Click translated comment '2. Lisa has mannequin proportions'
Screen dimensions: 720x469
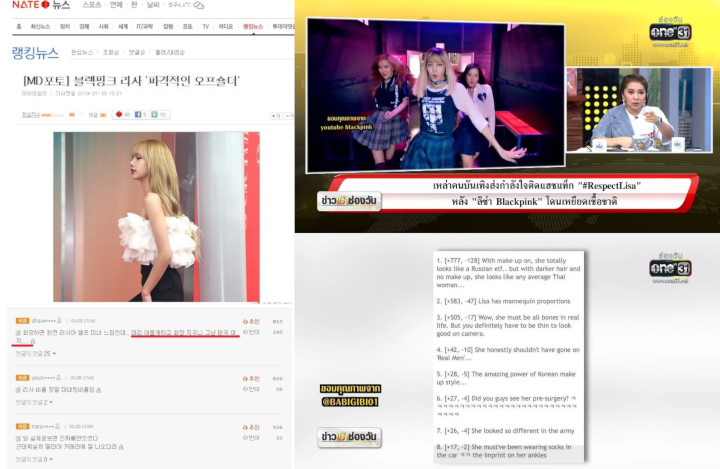pyautogui.click(x=503, y=301)
